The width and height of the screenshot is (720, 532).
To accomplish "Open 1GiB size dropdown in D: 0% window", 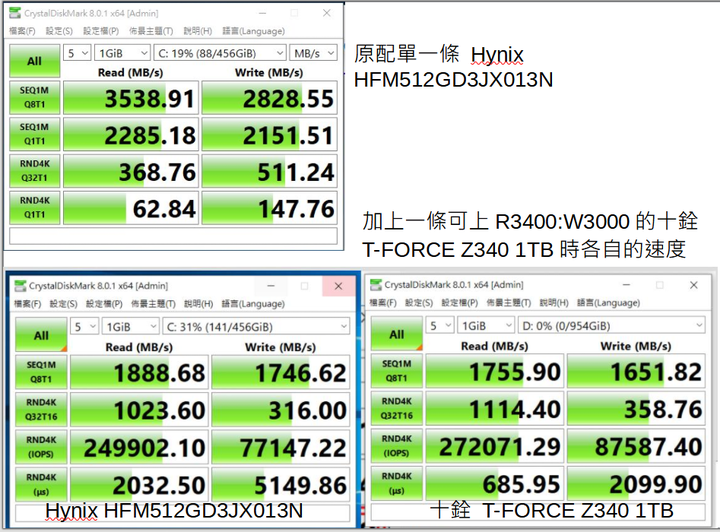I will pyautogui.click(x=486, y=326).
